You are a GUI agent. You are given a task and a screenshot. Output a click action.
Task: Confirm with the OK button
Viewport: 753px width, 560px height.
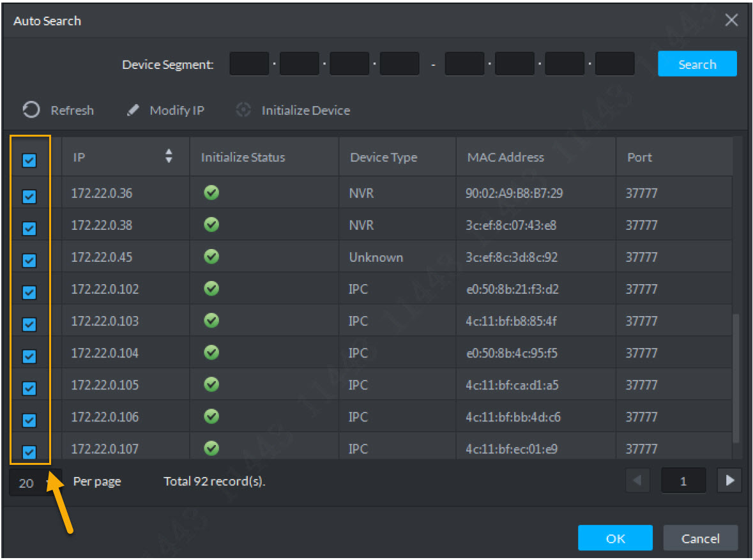(x=615, y=538)
